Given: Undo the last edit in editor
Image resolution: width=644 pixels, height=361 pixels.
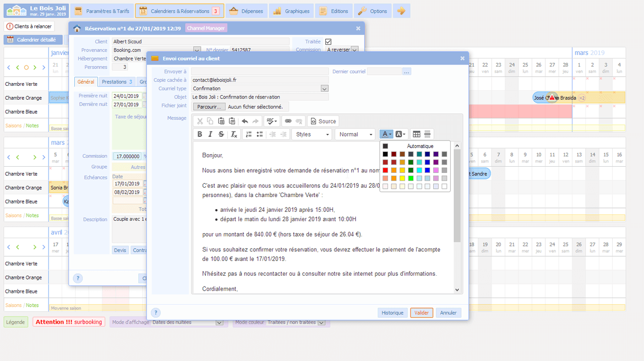Looking at the screenshot, I should 245,121.
